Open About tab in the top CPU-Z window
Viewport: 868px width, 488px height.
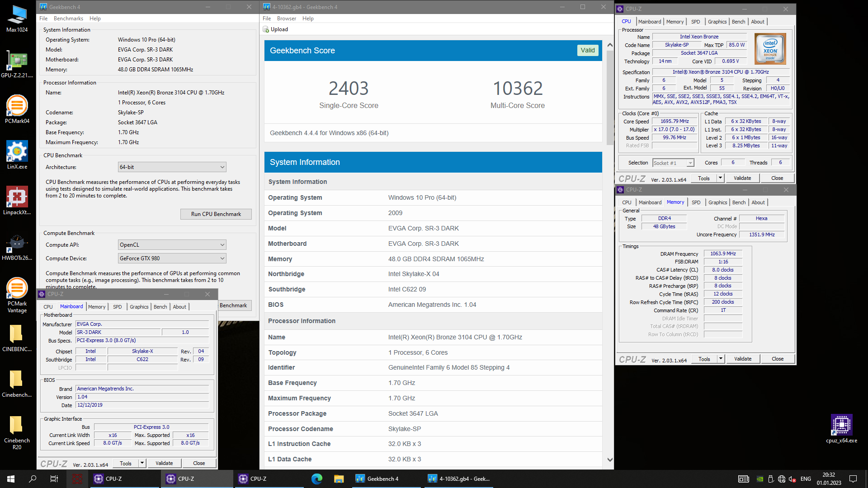pos(758,22)
